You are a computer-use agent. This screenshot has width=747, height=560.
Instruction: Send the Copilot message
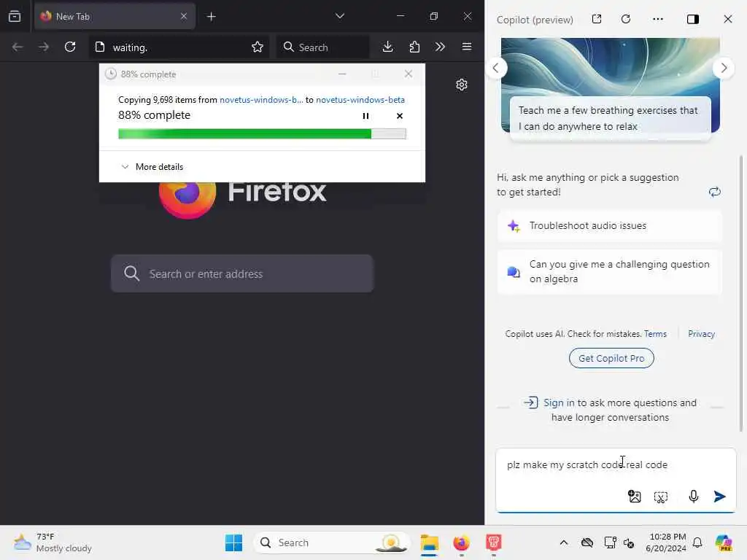point(719,497)
